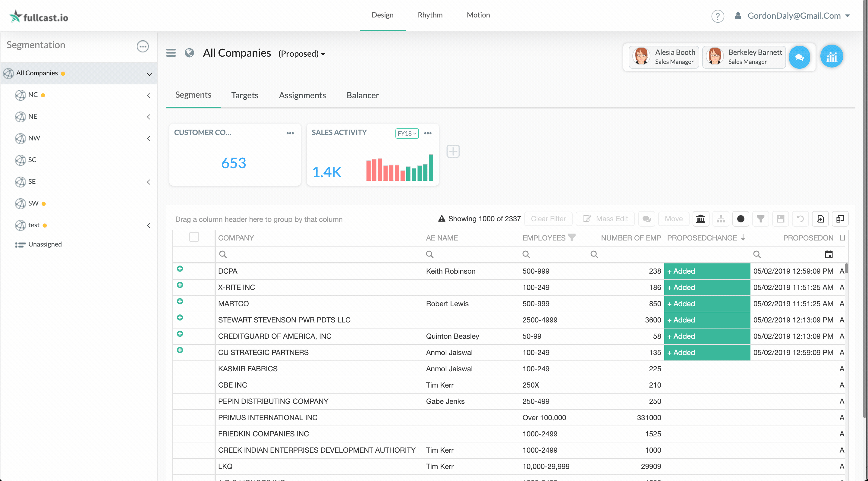The image size is (868, 481).
Task: Click the Employees column search field
Action: click(553, 254)
